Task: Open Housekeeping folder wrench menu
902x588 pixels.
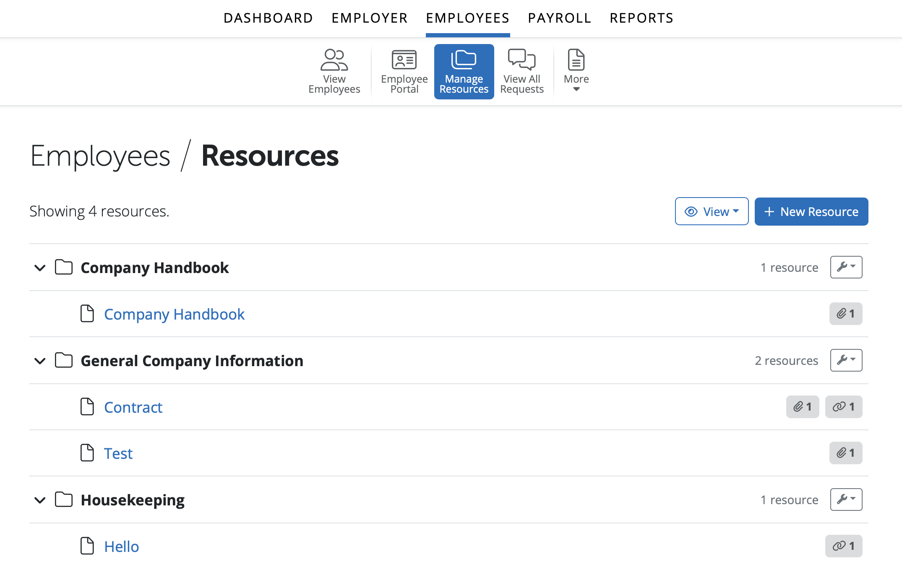Action: [x=846, y=500]
